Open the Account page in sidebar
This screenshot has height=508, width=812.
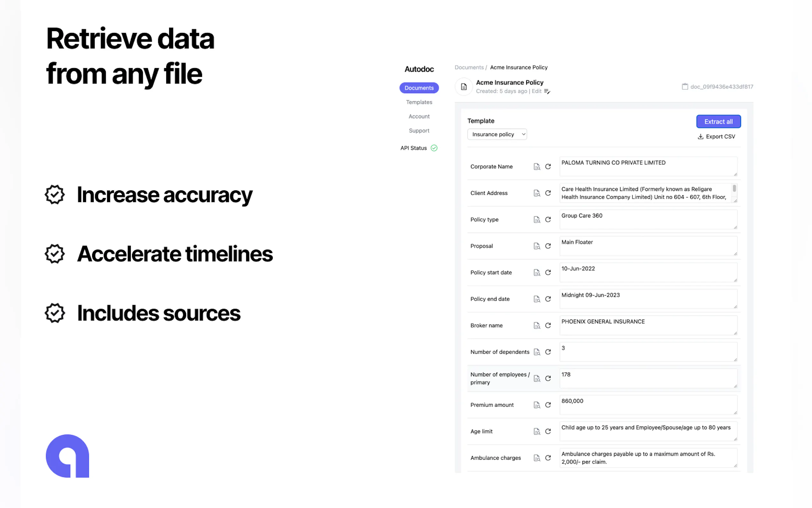click(418, 116)
